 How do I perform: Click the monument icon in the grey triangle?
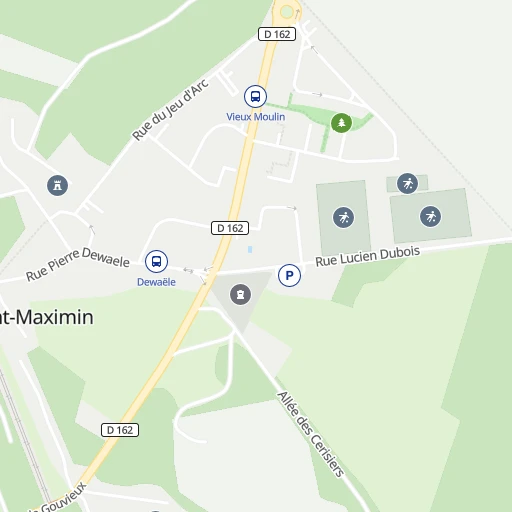coord(240,294)
